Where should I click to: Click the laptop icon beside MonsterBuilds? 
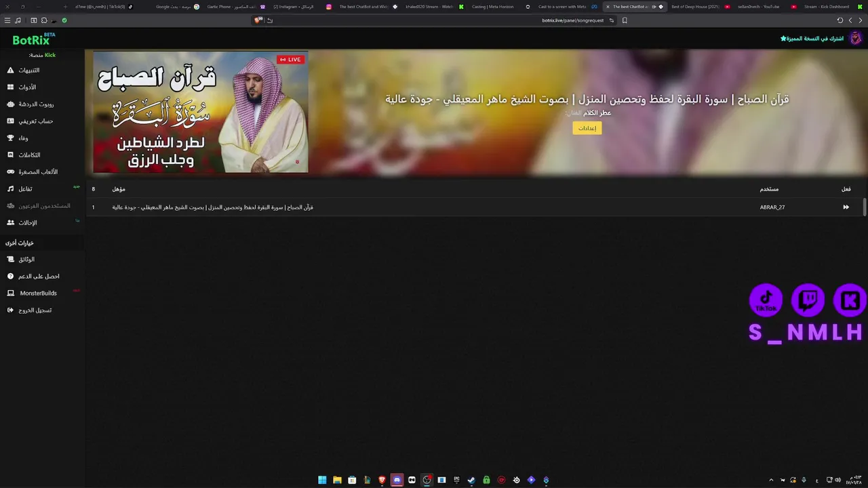tap(10, 293)
